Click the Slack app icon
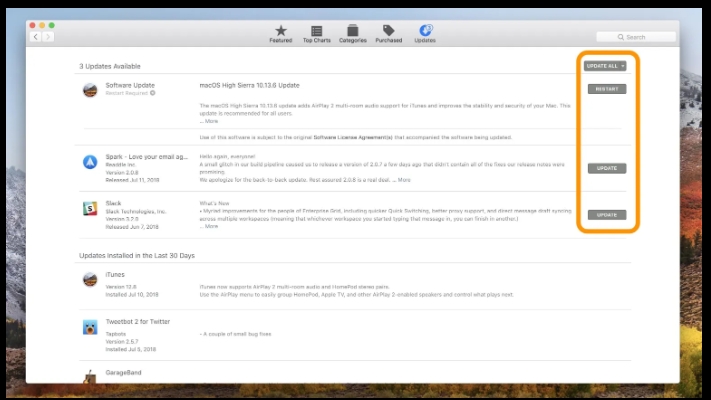The height and width of the screenshot is (400, 711). [90, 209]
